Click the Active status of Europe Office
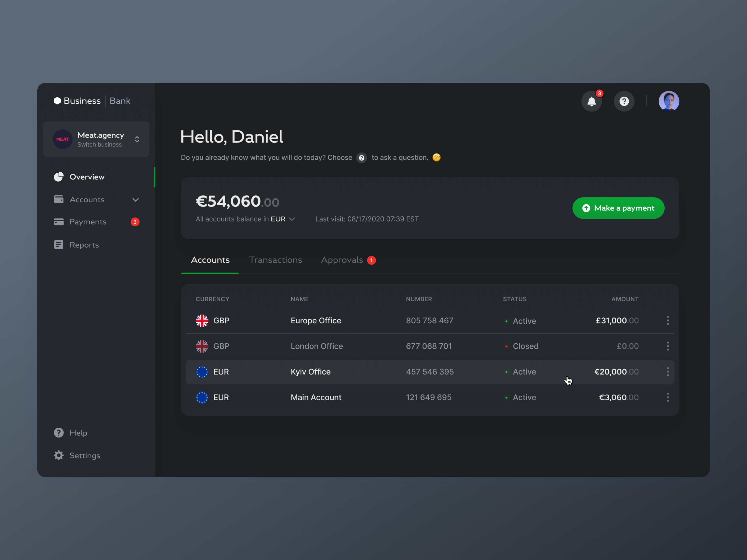This screenshot has height=560, width=747. click(x=520, y=321)
